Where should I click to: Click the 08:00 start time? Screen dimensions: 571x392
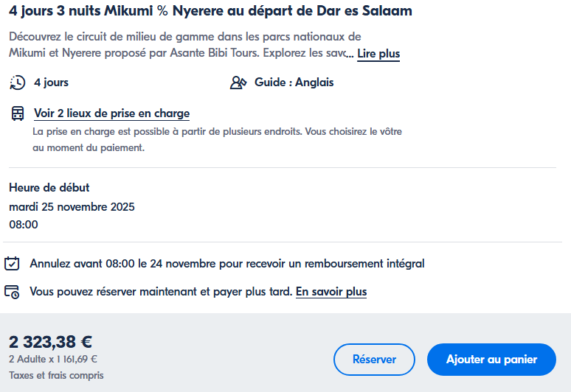24,224
